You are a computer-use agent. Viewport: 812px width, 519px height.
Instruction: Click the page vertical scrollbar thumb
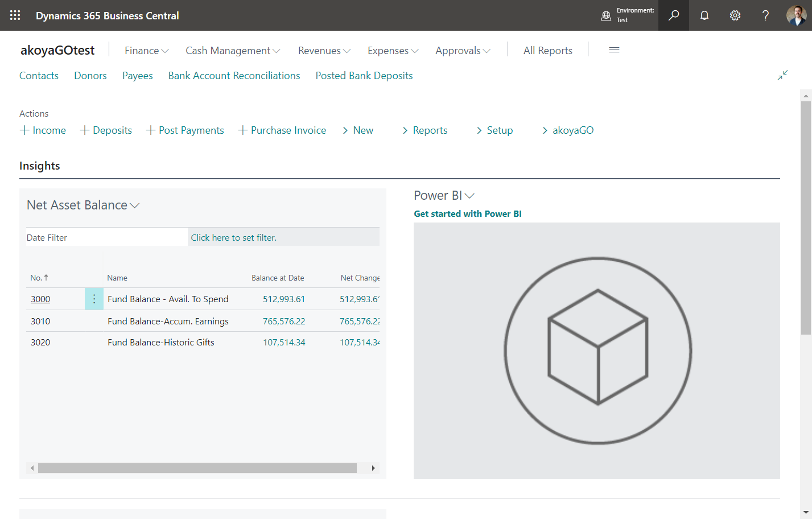point(806,218)
